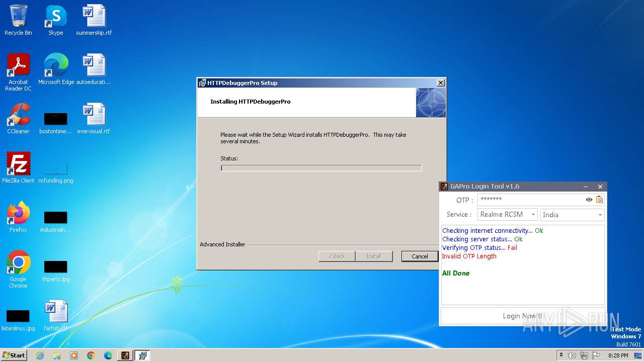Launch Edge from the taskbar
Screen dimensions: 644x362
click(108, 355)
